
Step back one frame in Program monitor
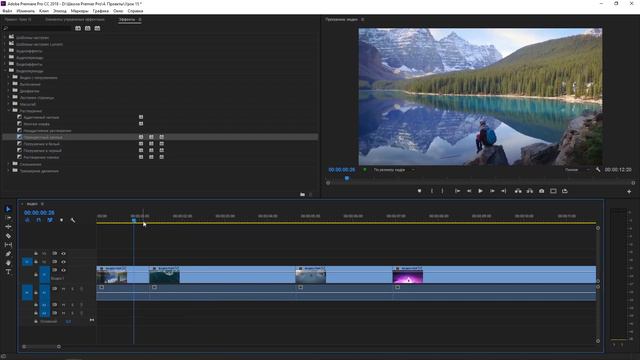coord(469,191)
